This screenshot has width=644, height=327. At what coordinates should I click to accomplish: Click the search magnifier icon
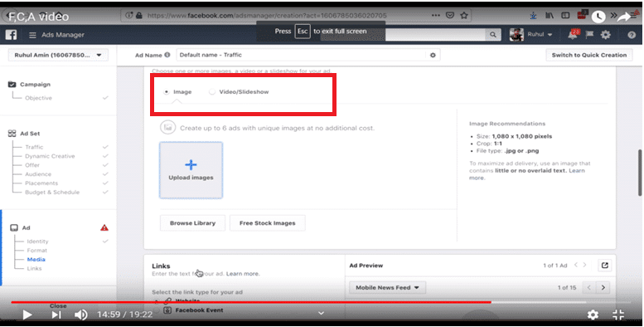point(493,35)
